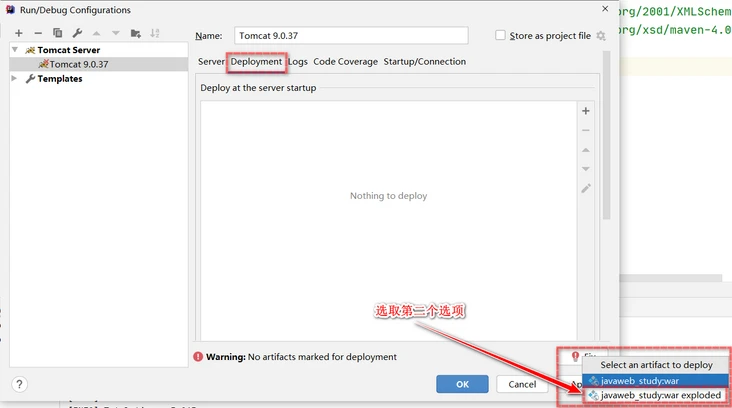732x408 pixels.
Task: Click into the Name input field
Action: (351, 35)
